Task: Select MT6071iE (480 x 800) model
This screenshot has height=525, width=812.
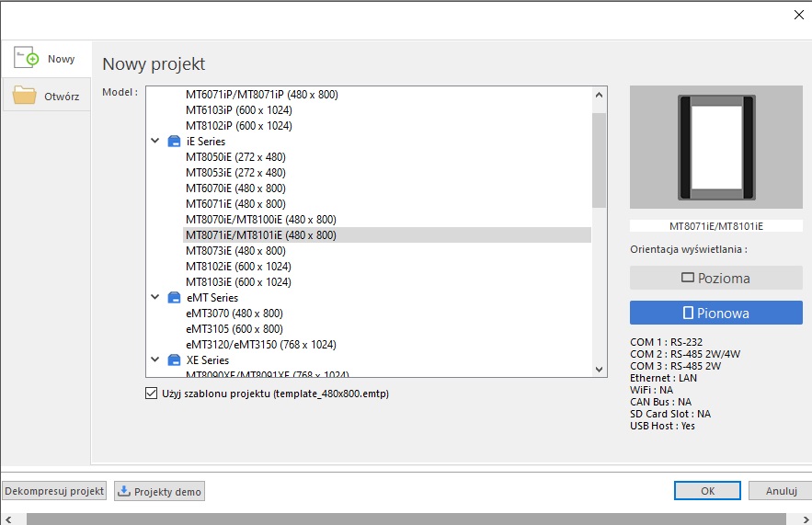Action: [235, 204]
